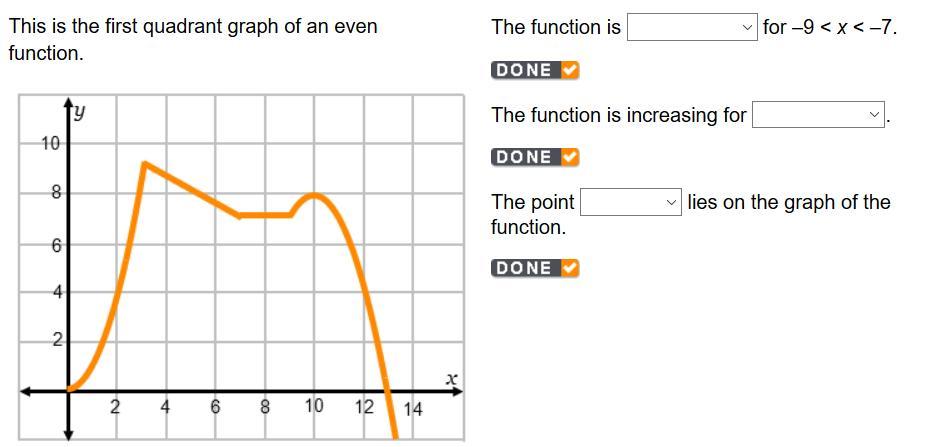Click the y-axis tick label 10
The height and width of the screenshot is (447, 927).
coord(50,144)
